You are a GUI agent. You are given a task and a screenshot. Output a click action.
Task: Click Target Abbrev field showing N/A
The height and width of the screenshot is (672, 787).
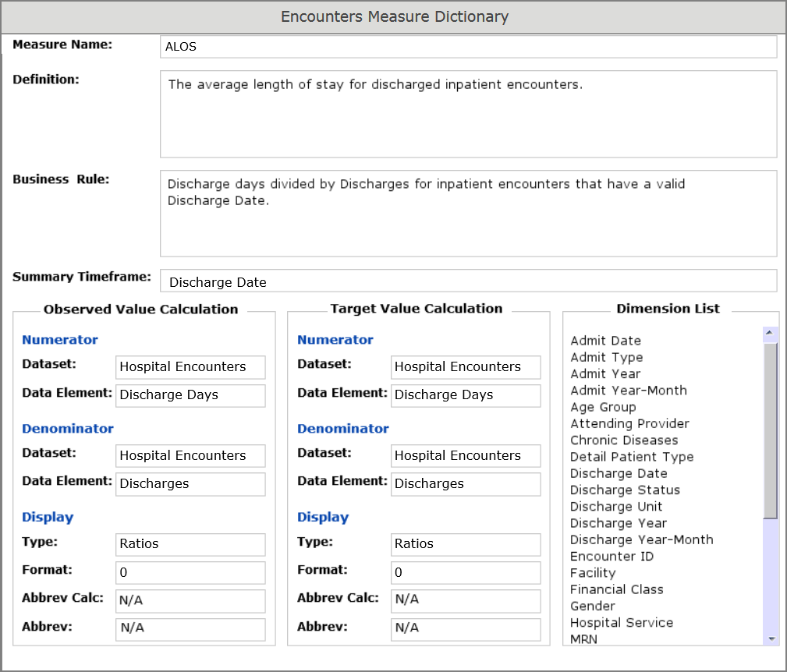[x=465, y=628]
